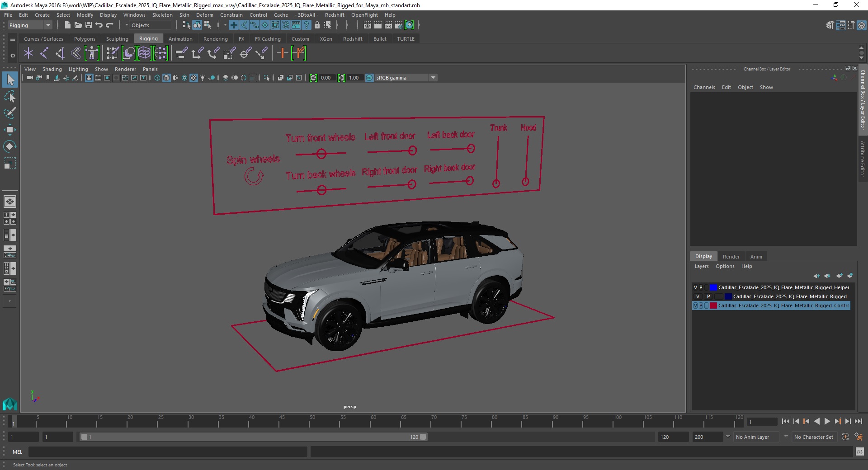Toggle Auto Keyframe button
This screenshot has height=470, width=868.
point(845,437)
